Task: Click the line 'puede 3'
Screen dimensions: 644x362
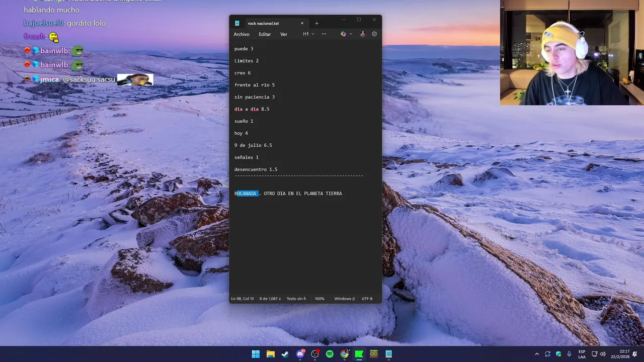Action: click(x=244, y=49)
